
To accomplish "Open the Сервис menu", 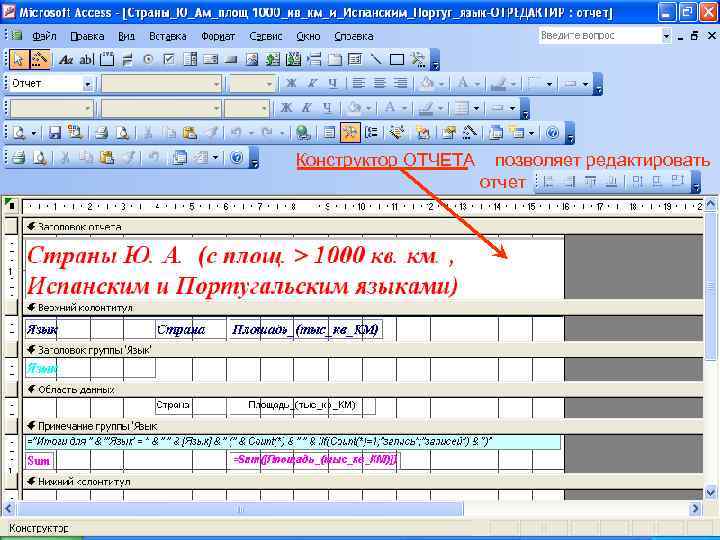I will (x=265, y=36).
